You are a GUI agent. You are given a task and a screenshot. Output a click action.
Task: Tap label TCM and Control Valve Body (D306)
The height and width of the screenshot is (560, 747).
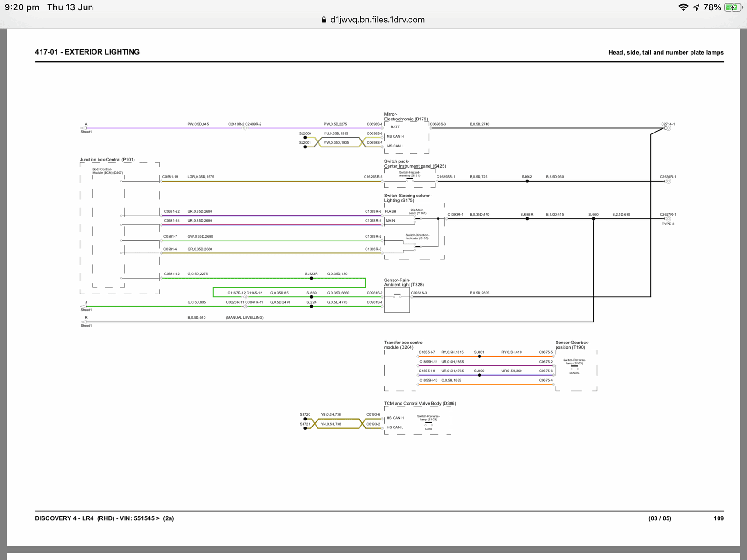[x=420, y=403]
